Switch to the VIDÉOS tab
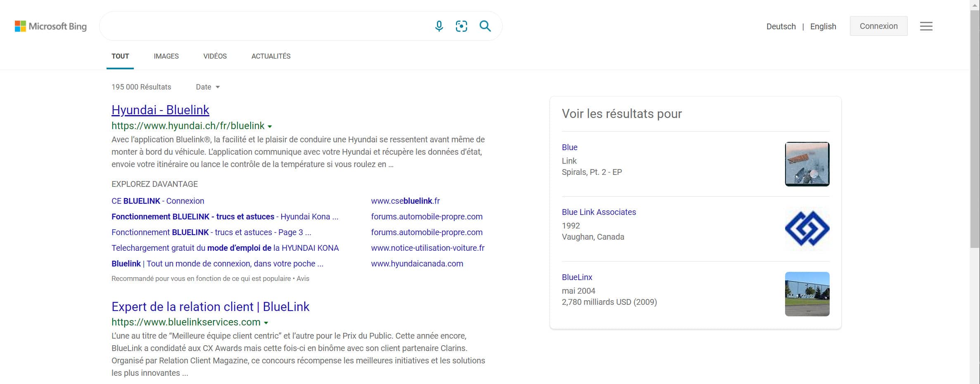 pos(215,56)
